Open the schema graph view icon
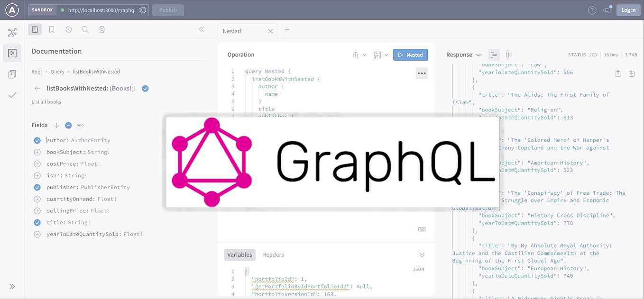Screen dimensions: 644x299 pos(12,32)
